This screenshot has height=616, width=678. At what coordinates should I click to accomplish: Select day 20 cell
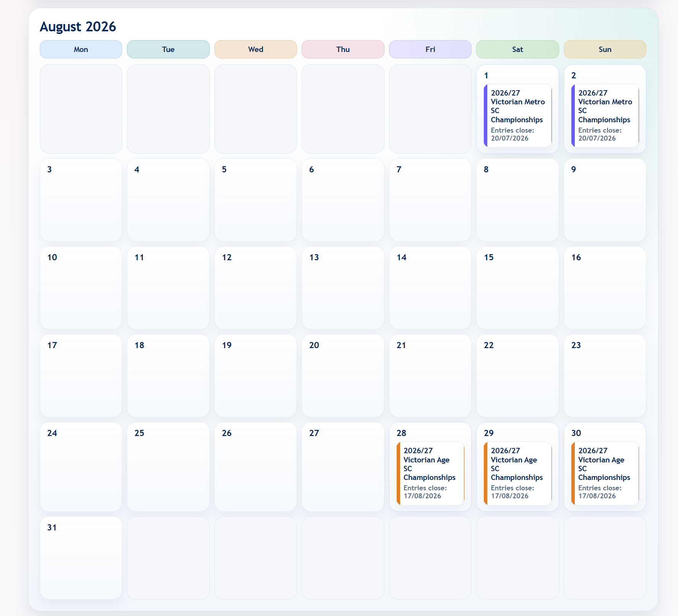343,376
